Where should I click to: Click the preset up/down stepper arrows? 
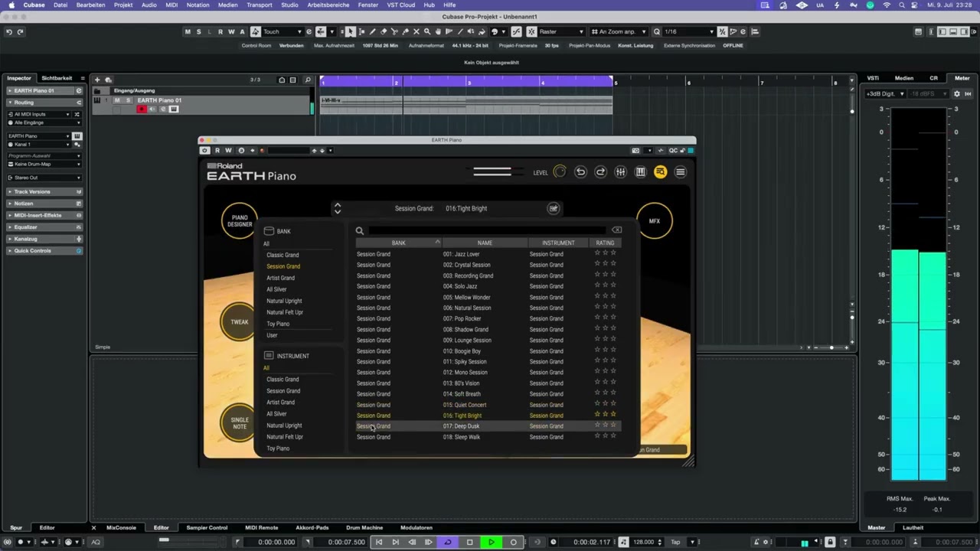click(x=338, y=208)
